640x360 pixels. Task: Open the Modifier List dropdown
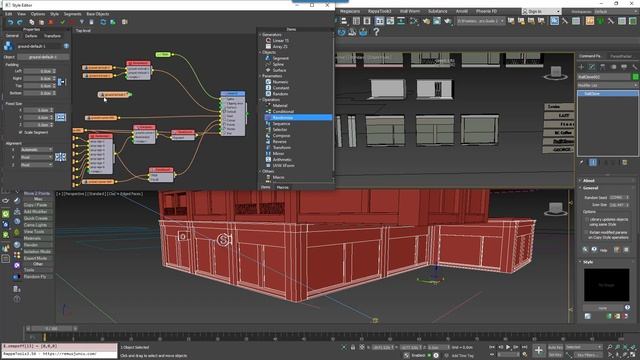coord(607,85)
